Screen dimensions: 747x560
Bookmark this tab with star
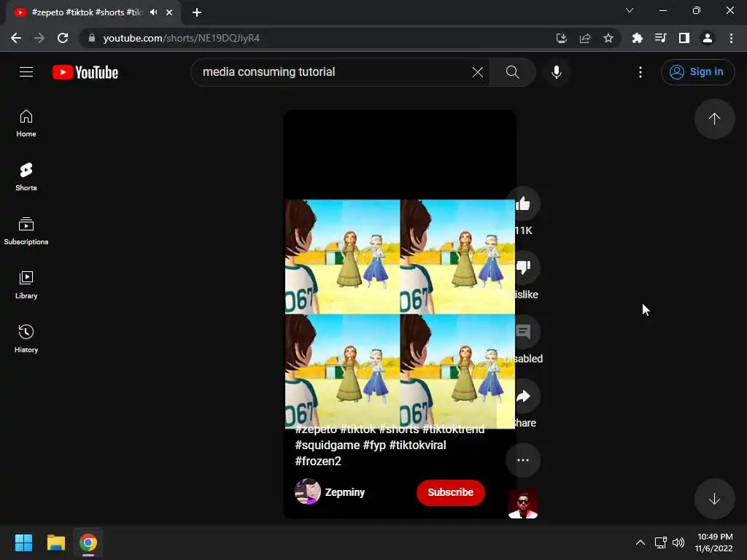click(608, 38)
